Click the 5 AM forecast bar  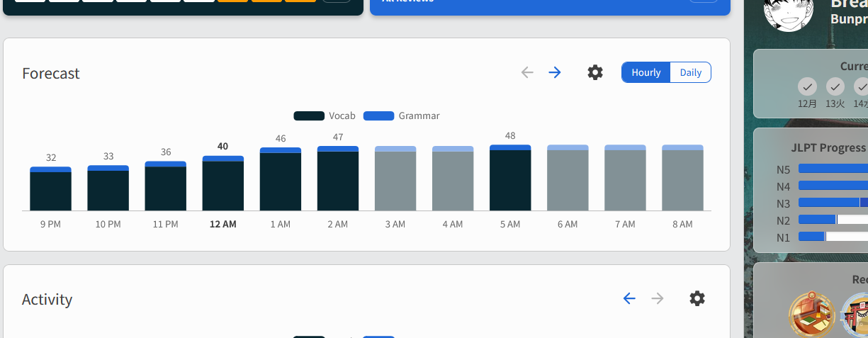tap(510, 178)
